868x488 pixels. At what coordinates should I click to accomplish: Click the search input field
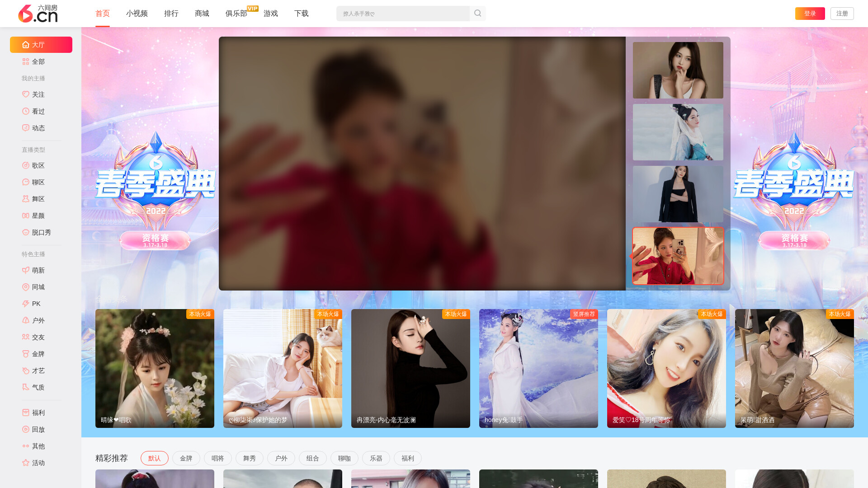point(403,14)
